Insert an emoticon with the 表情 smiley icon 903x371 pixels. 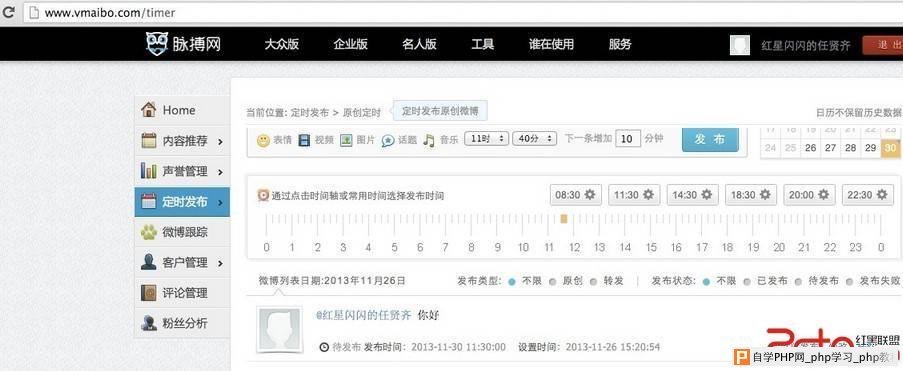263,140
